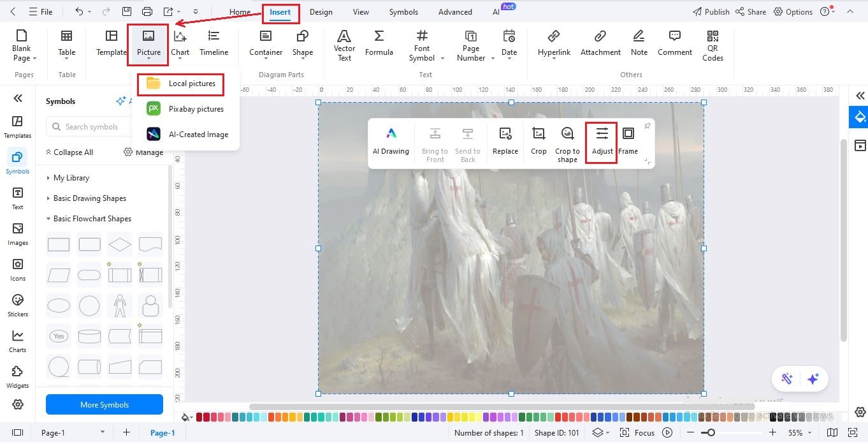Open the Picture insert menu
This screenshot has height=442, width=868.
(x=148, y=45)
